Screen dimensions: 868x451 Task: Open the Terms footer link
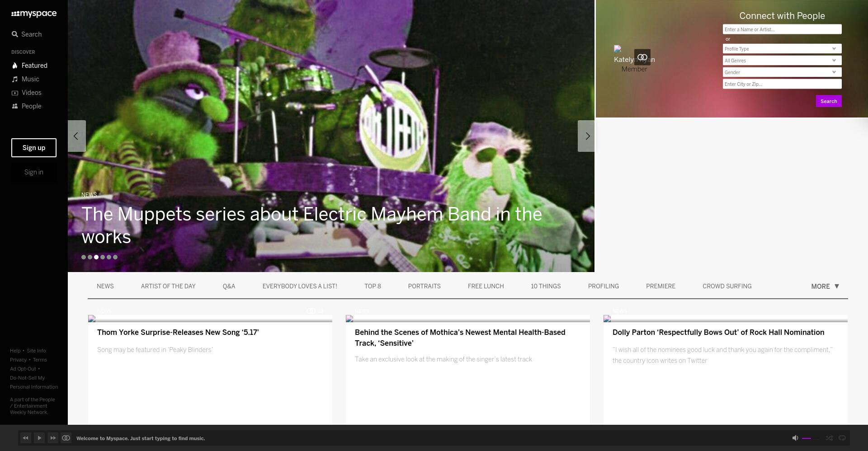[x=40, y=360]
